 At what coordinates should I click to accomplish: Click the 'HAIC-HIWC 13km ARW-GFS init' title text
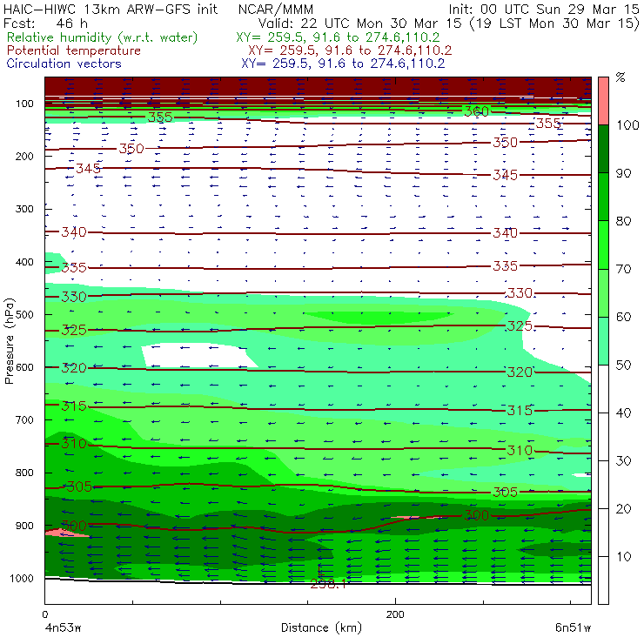(x=111, y=9)
